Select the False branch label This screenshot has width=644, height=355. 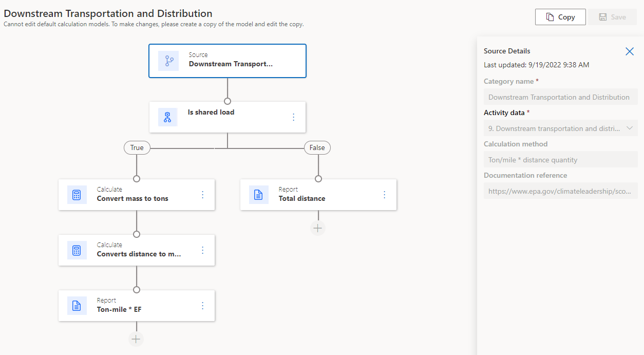[x=317, y=147]
